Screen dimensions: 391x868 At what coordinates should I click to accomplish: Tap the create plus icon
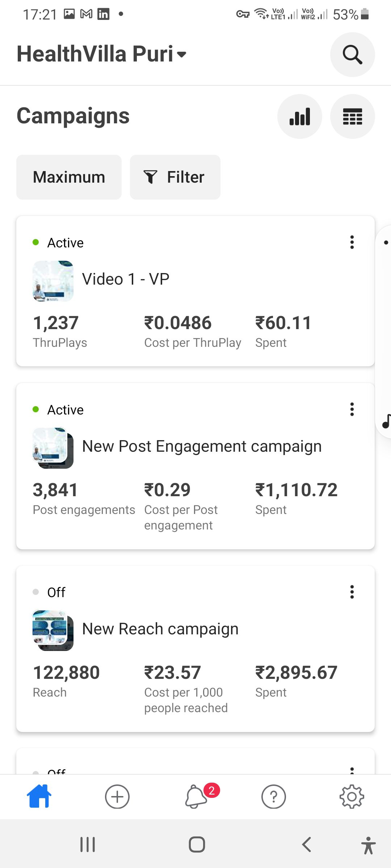[x=117, y=796]
